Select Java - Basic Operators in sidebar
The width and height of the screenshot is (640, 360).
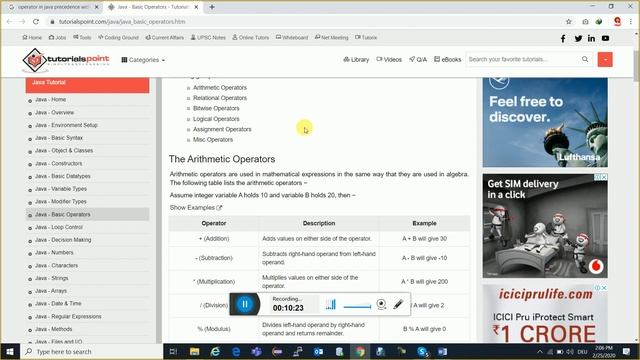87,214
